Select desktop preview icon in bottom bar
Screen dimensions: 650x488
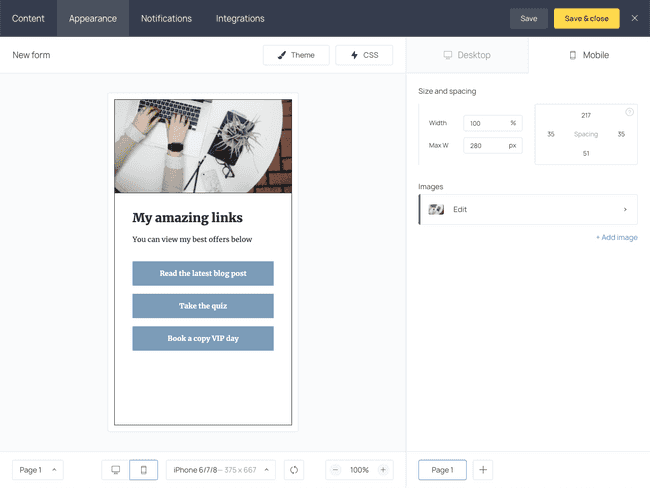tap(116, 470)
